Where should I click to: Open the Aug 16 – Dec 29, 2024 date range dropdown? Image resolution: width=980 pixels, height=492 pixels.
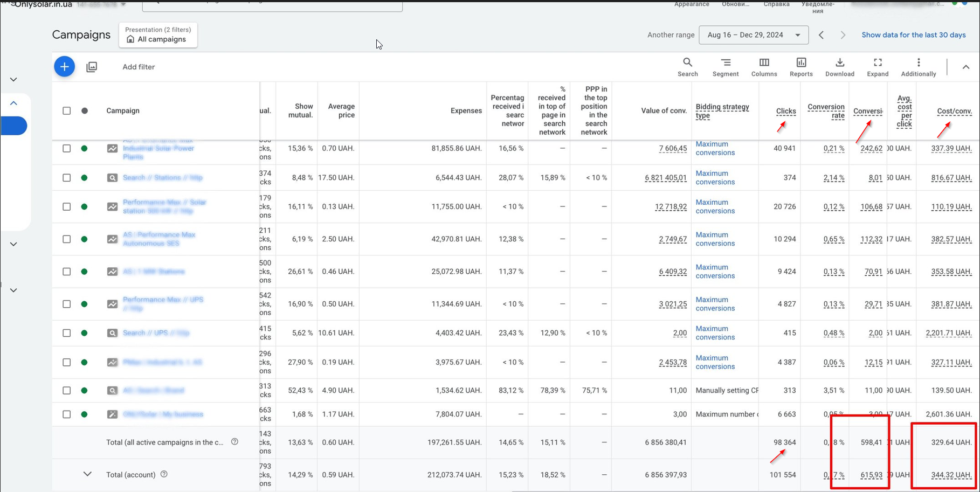pos(753,35)
